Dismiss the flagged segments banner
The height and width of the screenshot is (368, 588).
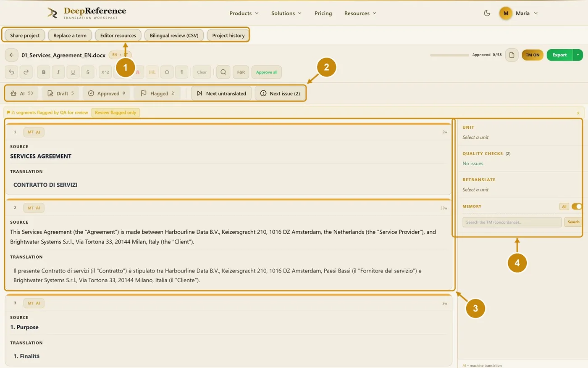click(x=578, y=113)
